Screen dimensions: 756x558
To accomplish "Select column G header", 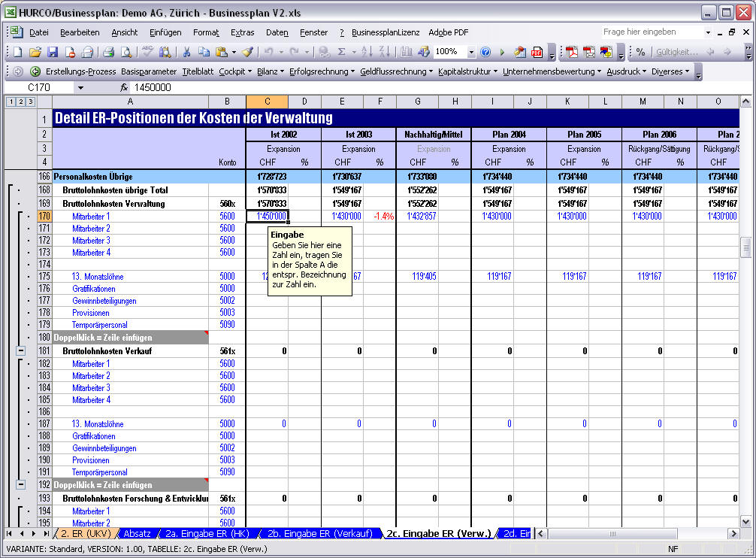I will click(418, 102).
